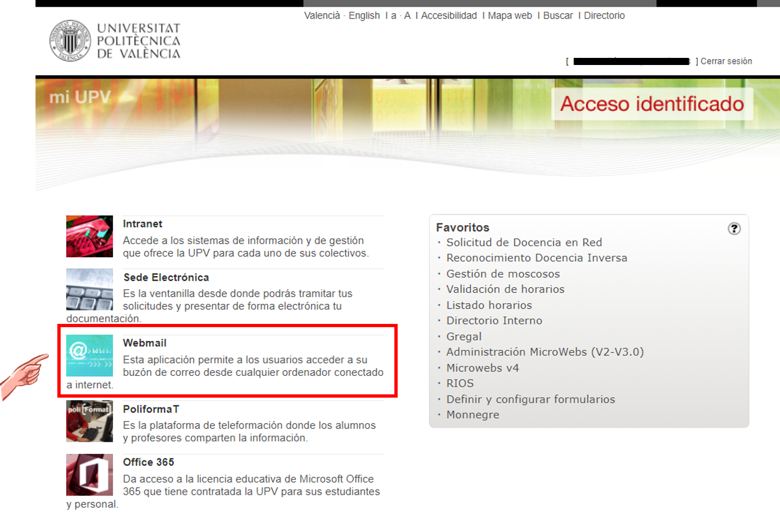Open Solicitud de Docencia en Red favorite
Screen dimensions: 780x532
(x=524, y=243)
